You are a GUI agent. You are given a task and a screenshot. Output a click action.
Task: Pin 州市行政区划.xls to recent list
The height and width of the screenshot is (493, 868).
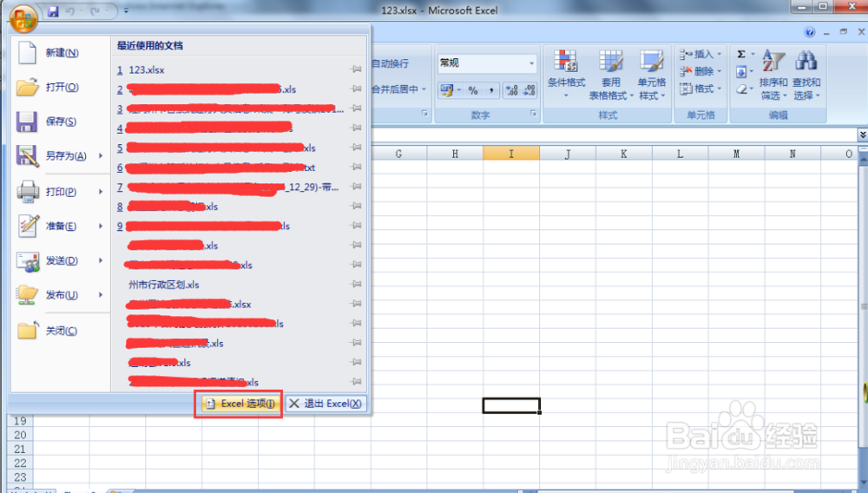(x=356, y=284)
